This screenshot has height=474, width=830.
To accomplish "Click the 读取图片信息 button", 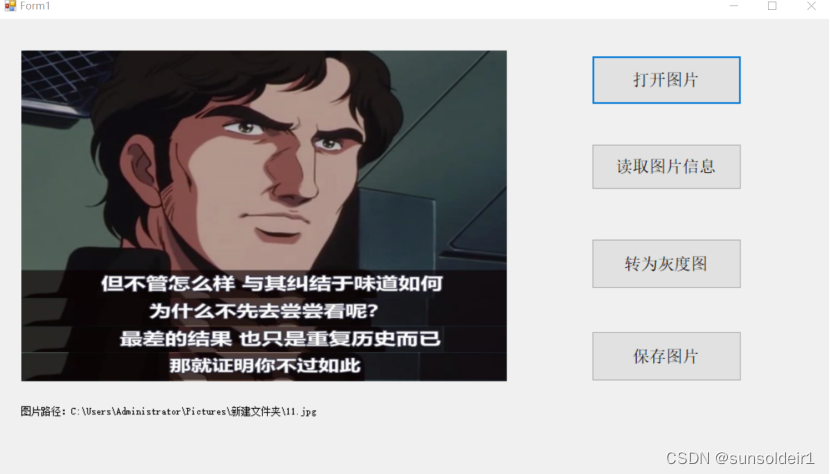I will tap(666, 167).
